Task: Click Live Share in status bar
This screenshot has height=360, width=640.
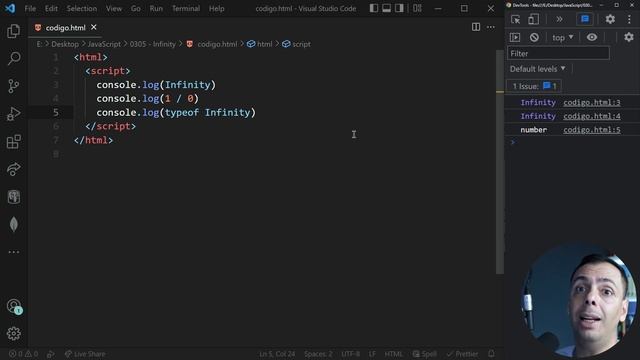Action: coord(85,353)
